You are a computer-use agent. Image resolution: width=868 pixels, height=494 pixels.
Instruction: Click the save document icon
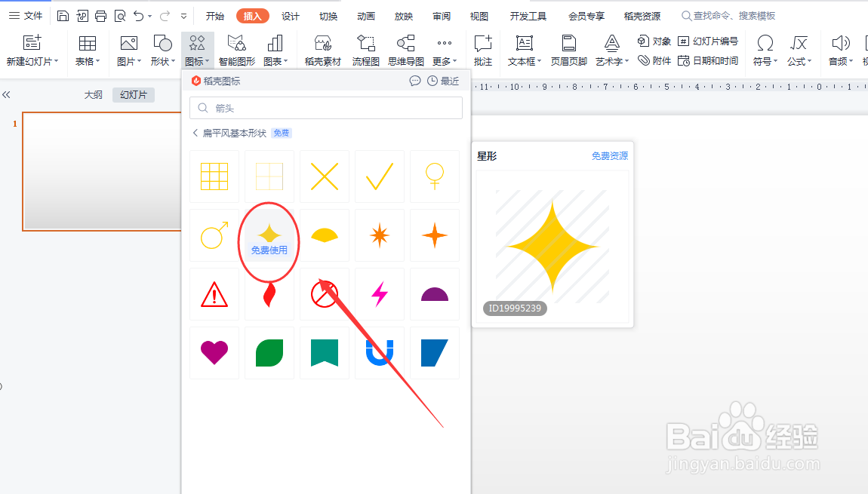[x=63, y=16]
